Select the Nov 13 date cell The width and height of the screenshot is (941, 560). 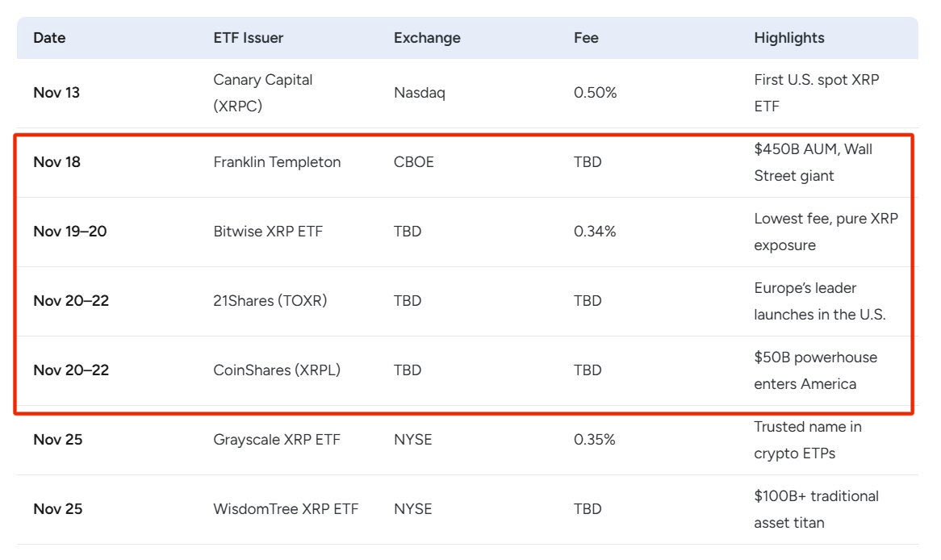pos(56,93)
